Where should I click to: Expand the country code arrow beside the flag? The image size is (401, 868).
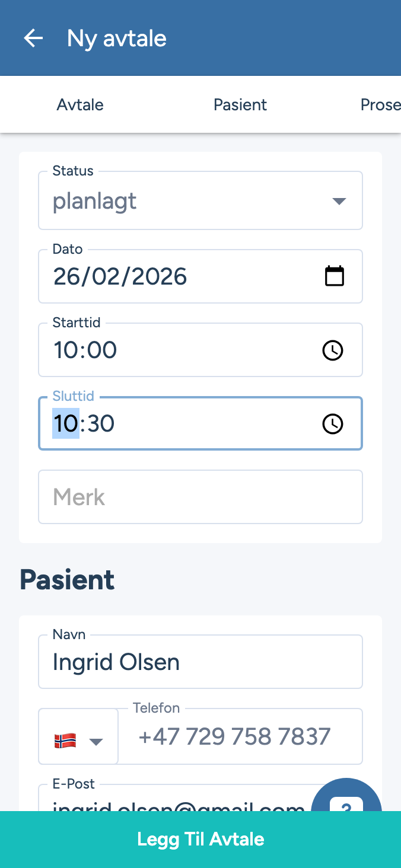(x=96, y=741)
